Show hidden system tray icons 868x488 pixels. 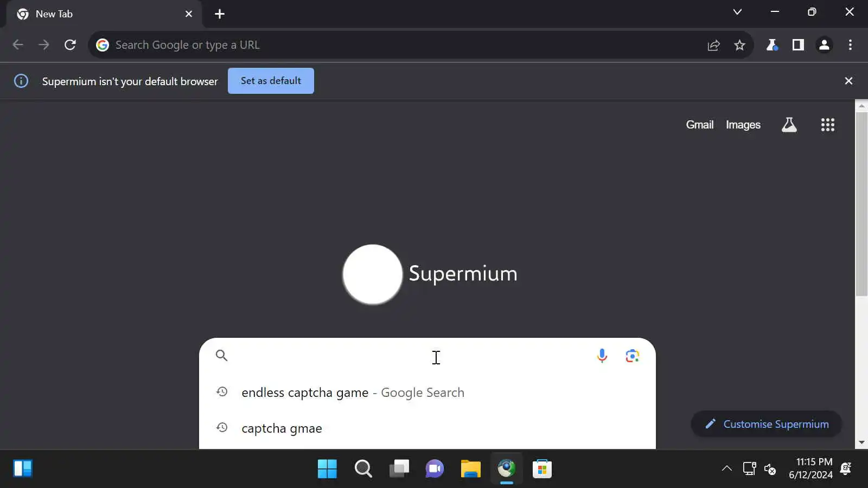pos(726,468)
